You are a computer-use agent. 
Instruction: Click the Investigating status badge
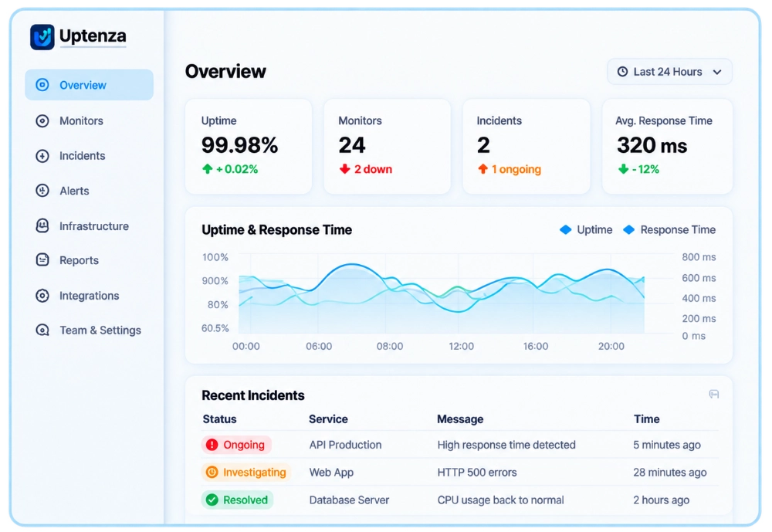pyautogui.click(x=246, y=472)
